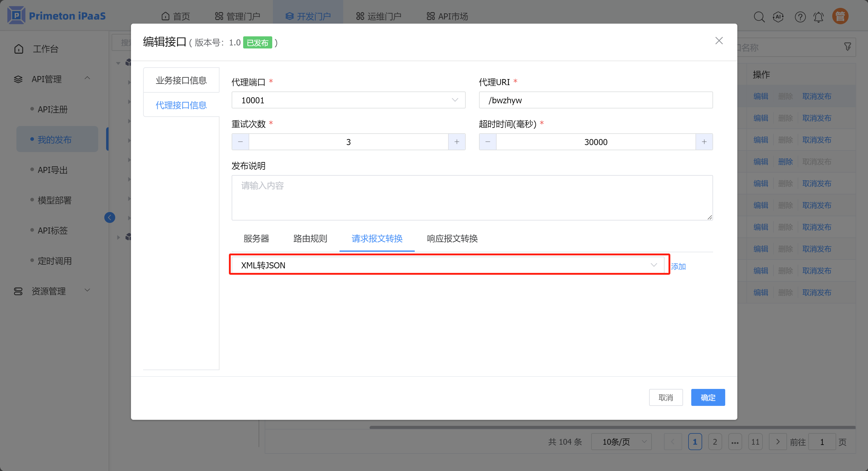Click the help question mark icon
868x471 pixels.
800,16
